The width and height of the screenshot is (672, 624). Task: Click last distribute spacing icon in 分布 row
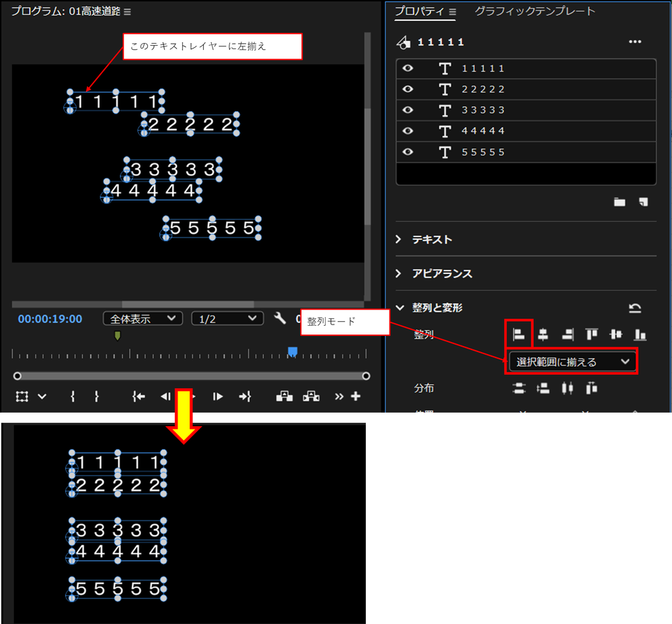[x=592, y=388]
